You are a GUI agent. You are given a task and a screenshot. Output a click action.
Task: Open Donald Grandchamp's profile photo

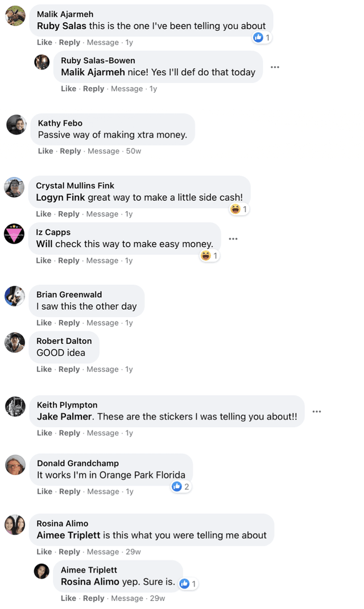coord(15,464)
